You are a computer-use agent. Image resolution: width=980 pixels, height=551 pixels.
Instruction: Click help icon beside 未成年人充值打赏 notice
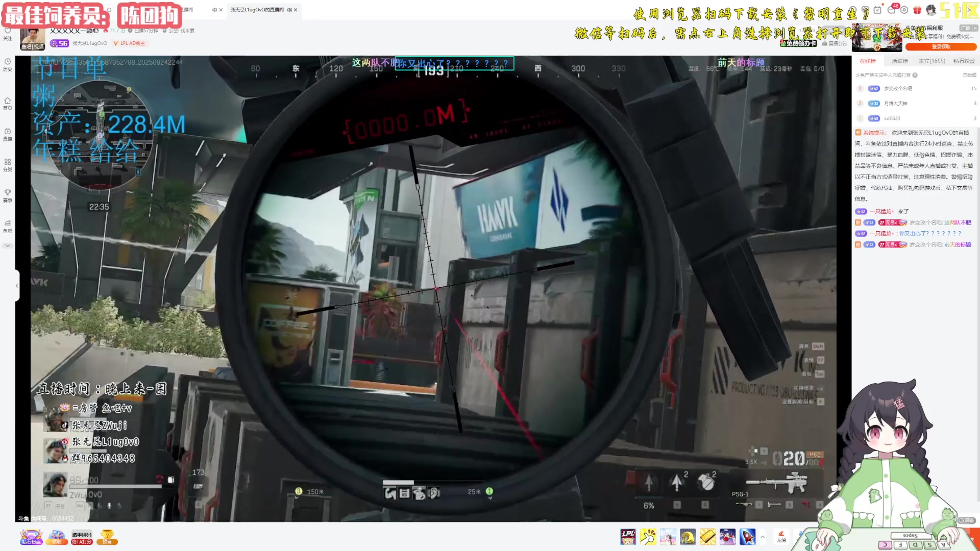pos(915,75)
